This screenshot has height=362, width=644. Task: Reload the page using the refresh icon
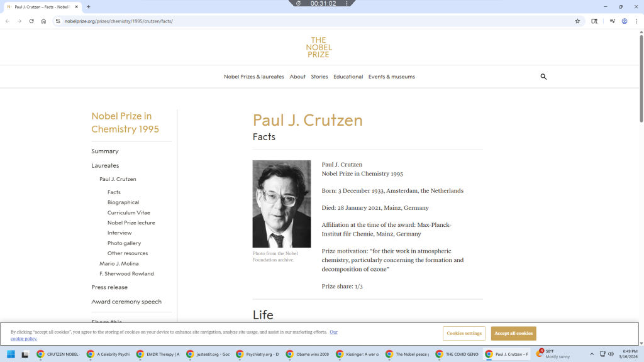click(31, 21)
